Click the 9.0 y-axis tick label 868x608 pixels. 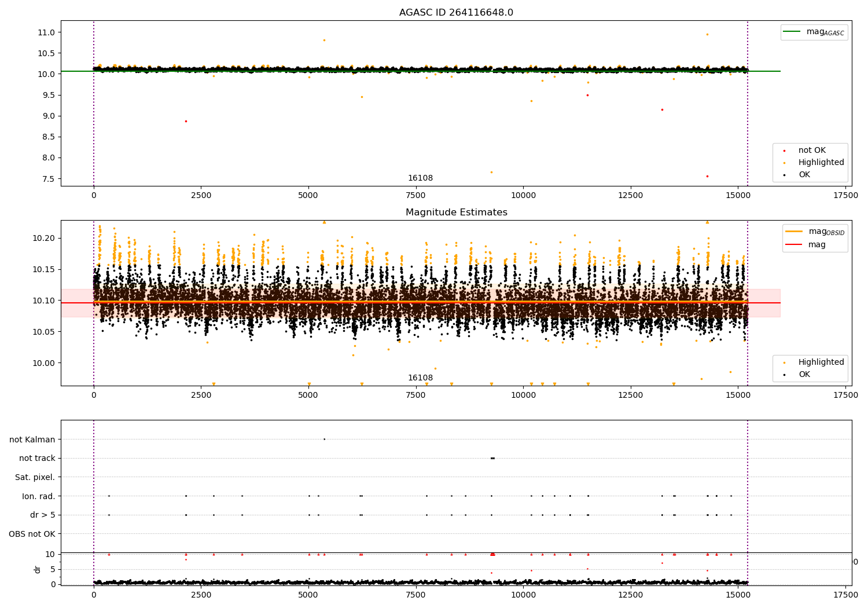(49, 116)
